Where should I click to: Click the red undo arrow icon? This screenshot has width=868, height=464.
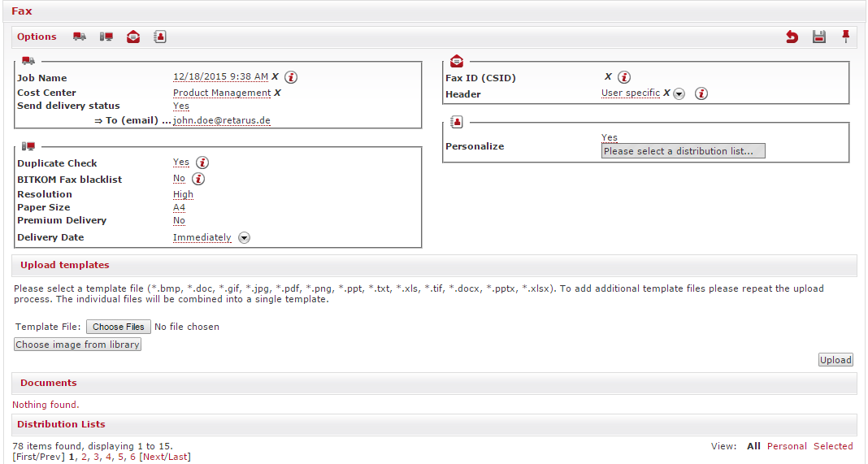[792, 37]
